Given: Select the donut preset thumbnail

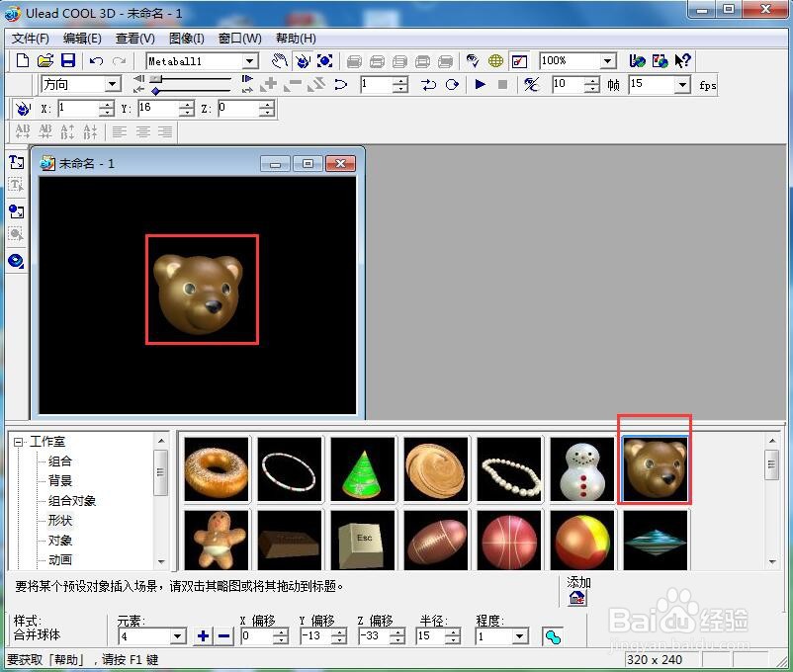Looking at the screenshot, I should point(217,469).
